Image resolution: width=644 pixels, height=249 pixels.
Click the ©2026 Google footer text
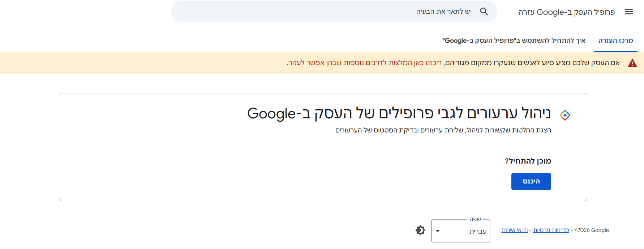592,230
